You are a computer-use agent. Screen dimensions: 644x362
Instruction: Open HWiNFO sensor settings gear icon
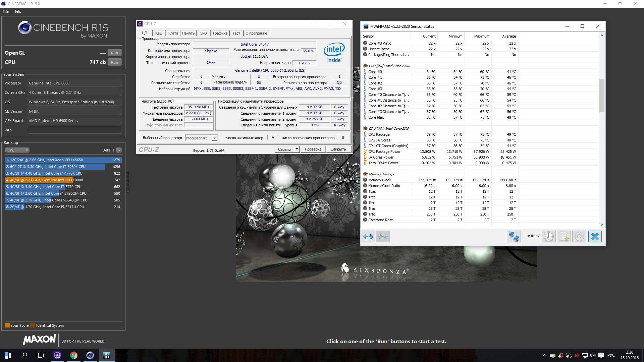pyautogui.click(x=579, y=237)
